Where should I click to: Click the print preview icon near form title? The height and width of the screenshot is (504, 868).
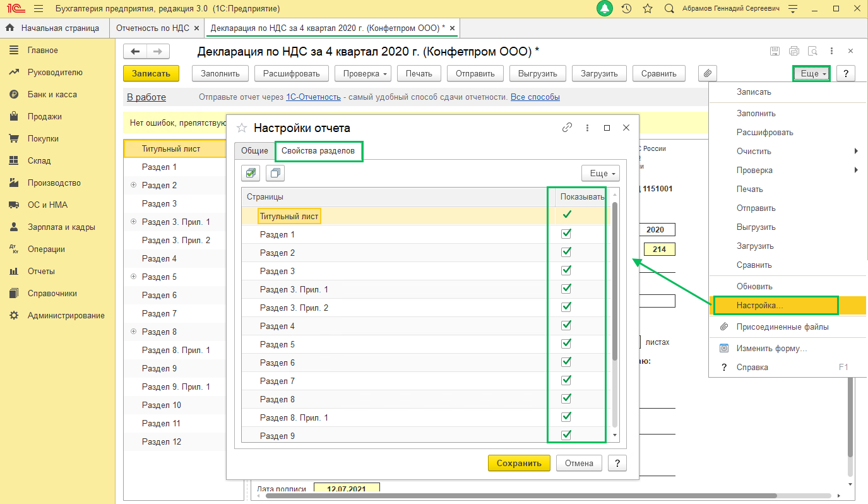[x=813, y=51]
